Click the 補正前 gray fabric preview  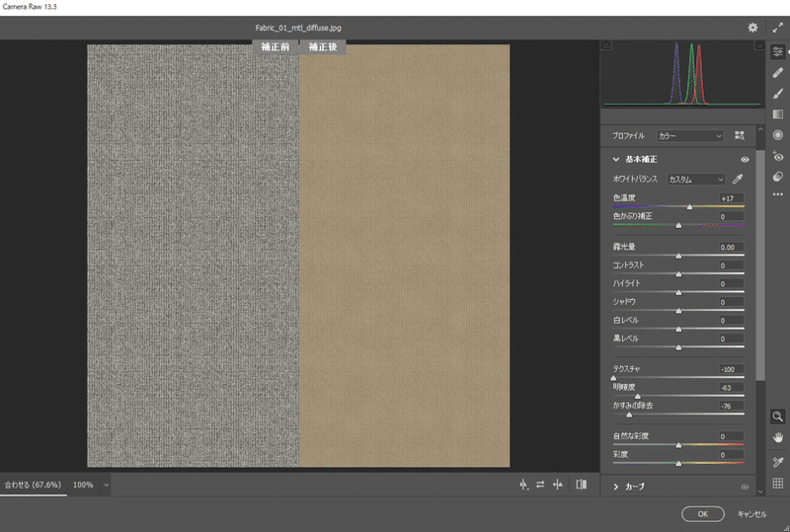pyautogui.click(x=193, y=256)
